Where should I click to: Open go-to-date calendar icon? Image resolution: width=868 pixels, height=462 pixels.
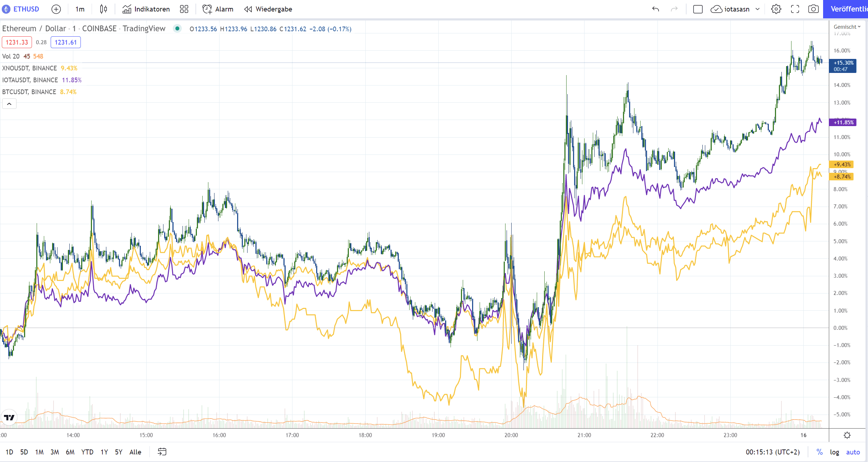(x=162, y=452)
